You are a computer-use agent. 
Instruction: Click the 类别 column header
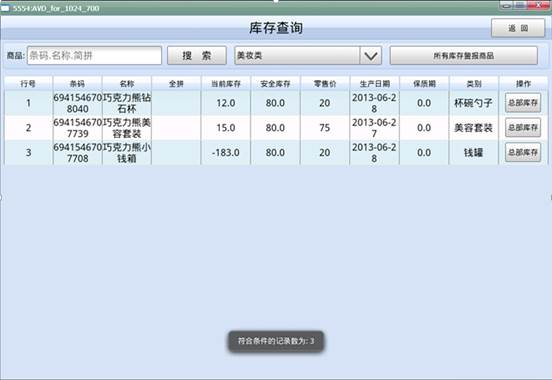click(x=474, y=84)
